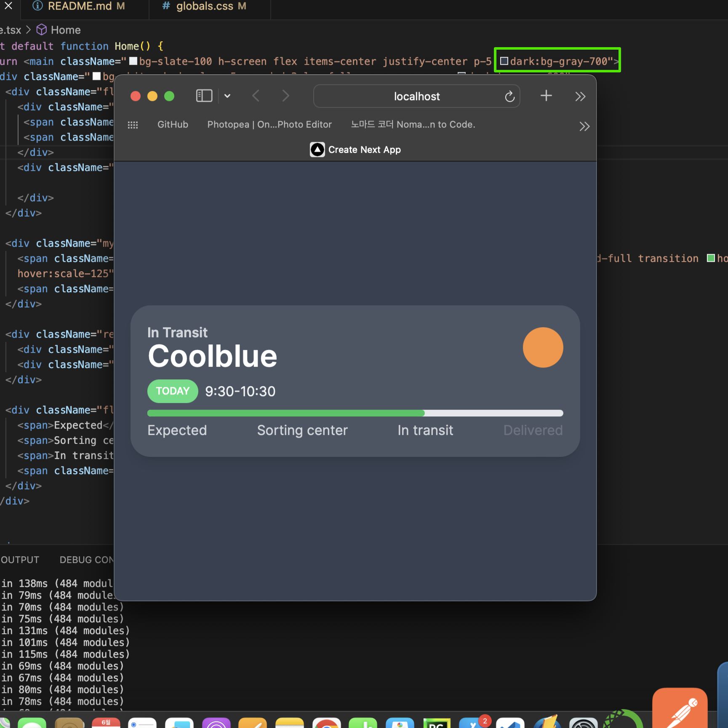Image resolution: width=728 pixels, height=728 pixels.
Task: Click the bg-slate-100 color swatch
Action: [133, 61]
